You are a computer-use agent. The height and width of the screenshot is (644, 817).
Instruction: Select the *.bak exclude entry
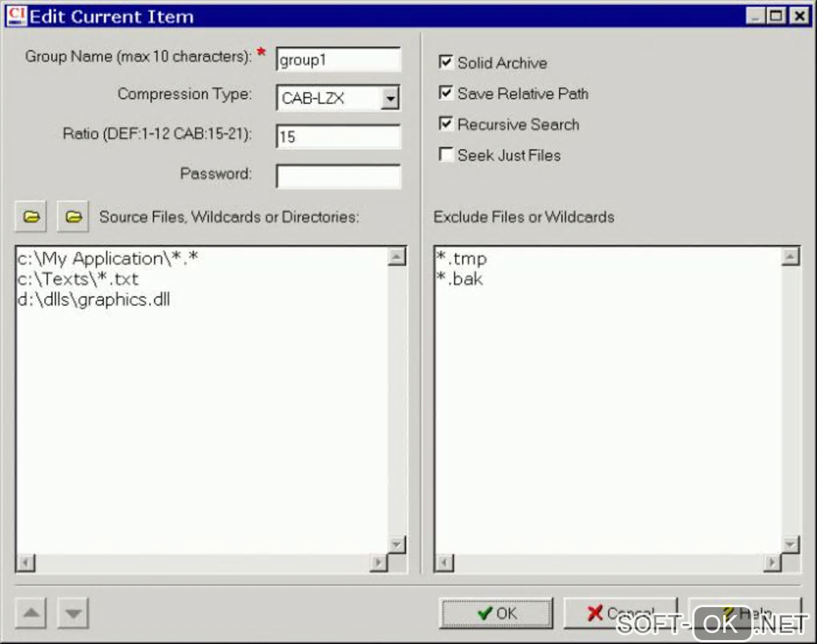click(460, 279)
